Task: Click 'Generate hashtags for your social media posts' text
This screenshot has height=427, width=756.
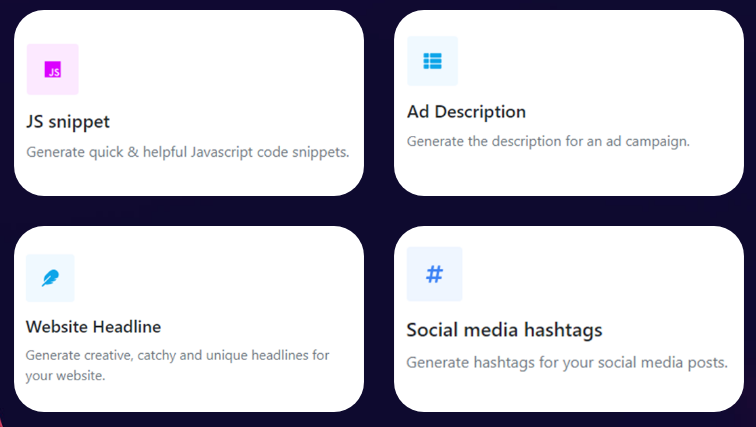Action: click(x=567, y=362)
